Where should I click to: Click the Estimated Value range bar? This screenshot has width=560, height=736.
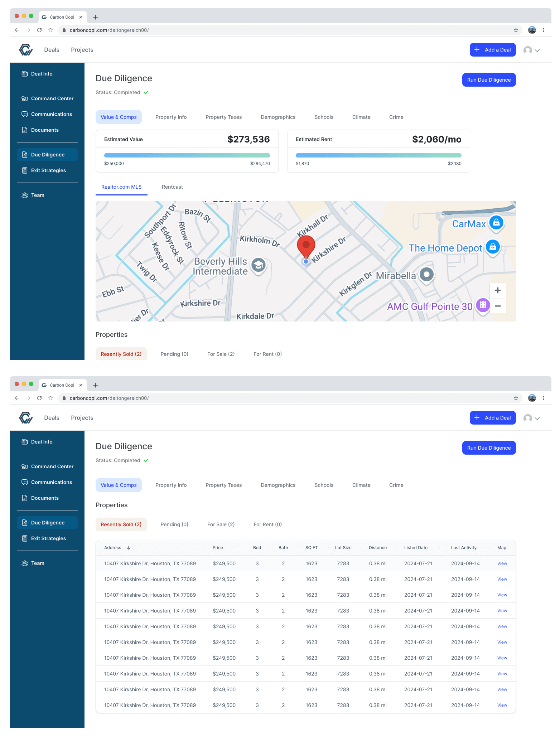(187, 155)
